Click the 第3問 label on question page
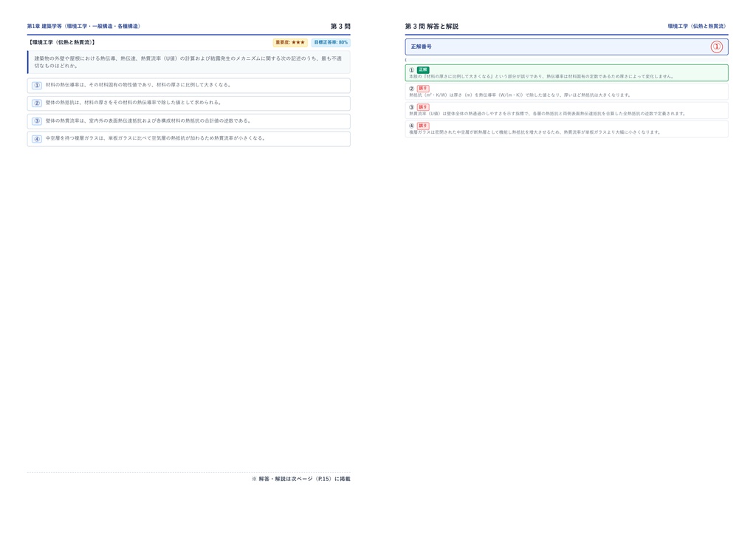This screenshot has width=756, height=535. 340,26
